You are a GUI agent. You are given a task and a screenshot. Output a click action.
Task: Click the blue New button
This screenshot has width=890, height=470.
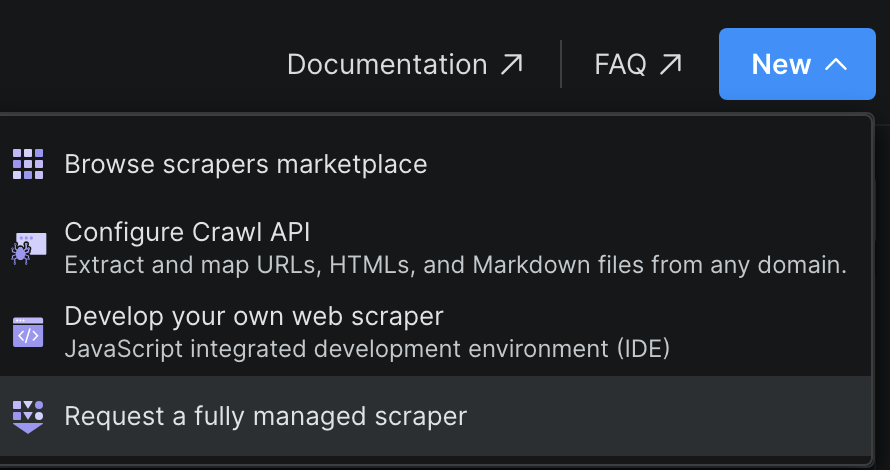pos(797,65)
